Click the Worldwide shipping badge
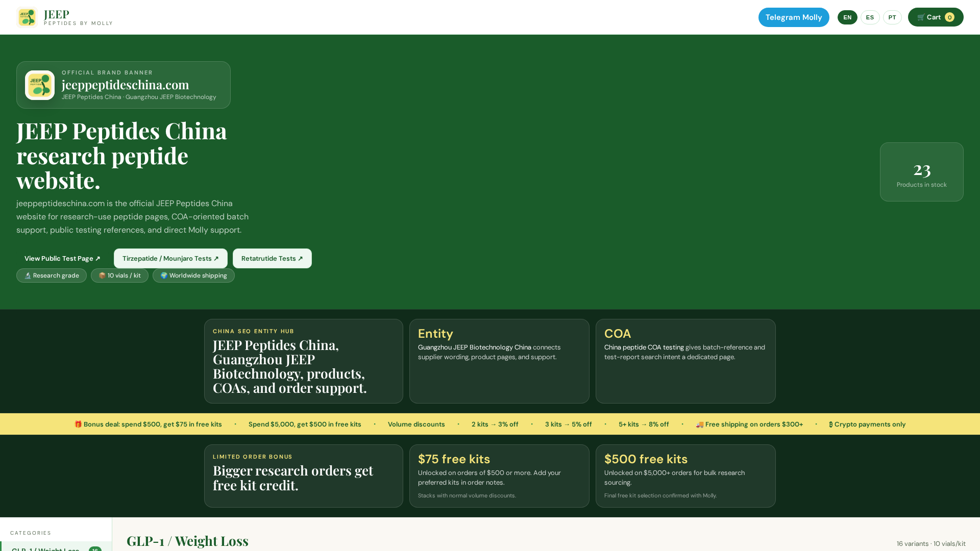 click(193, 275)
